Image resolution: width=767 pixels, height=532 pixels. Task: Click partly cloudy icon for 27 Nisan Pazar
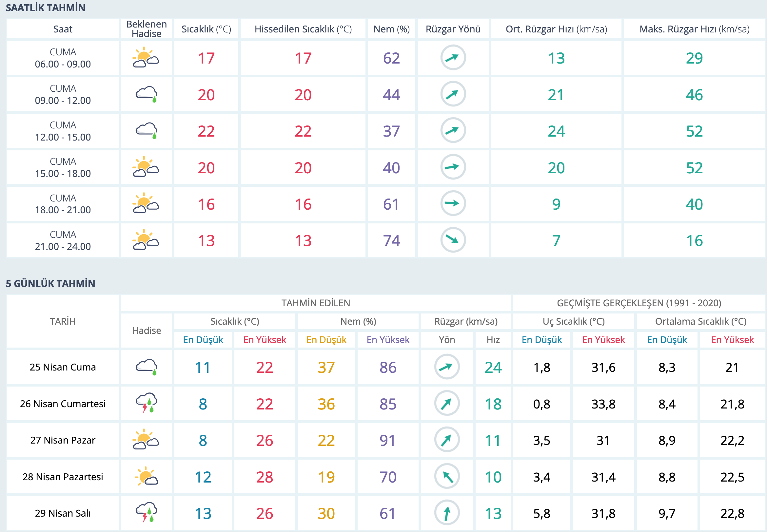point(146,440)
